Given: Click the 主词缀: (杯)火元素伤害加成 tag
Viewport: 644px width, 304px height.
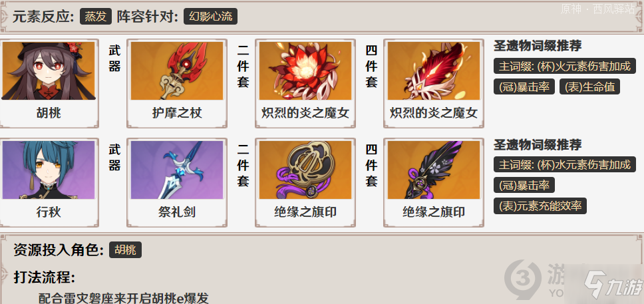Looking at the screenshot, I should (x=565, y=66).
